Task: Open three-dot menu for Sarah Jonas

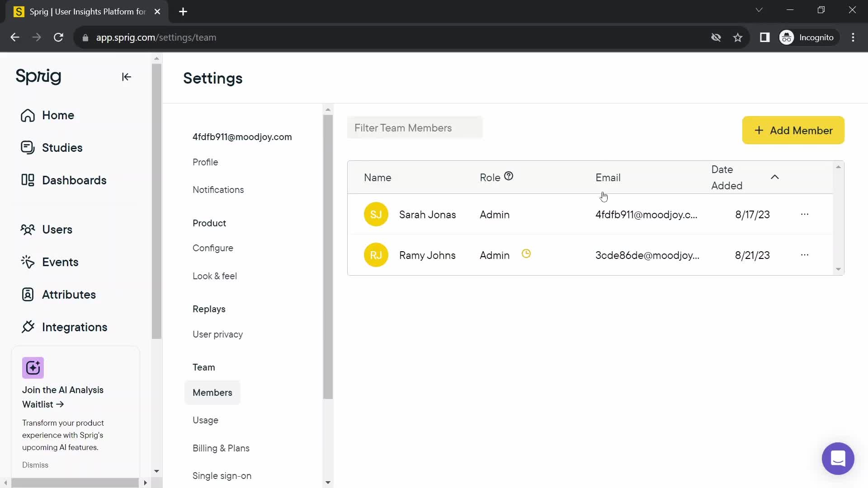Action: (805, 215)
